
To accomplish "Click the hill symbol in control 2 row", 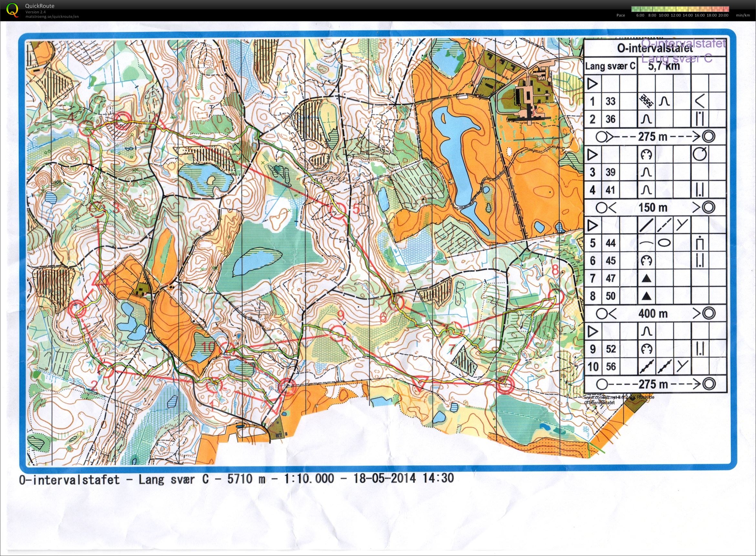I will point(646,119).
